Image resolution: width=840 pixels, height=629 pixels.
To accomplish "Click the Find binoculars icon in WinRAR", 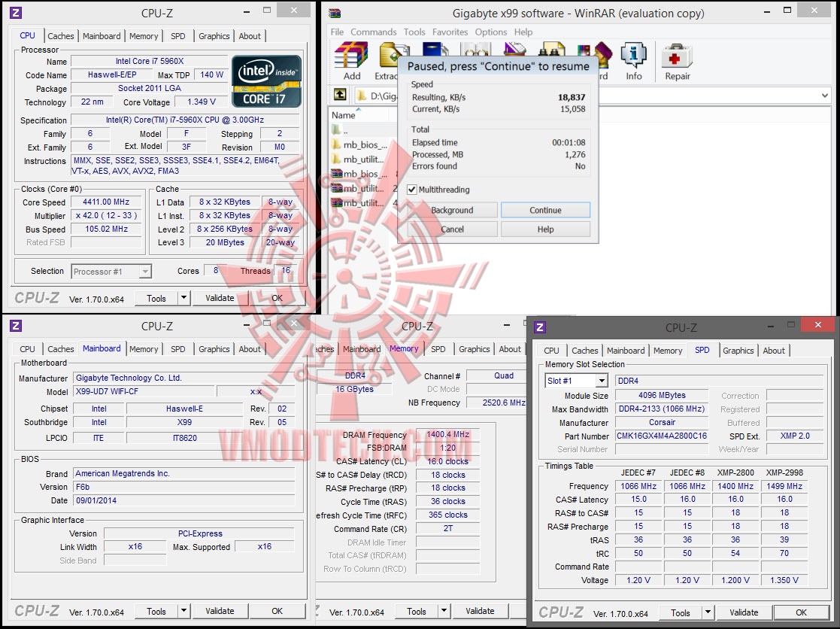I will coord(552,50).
